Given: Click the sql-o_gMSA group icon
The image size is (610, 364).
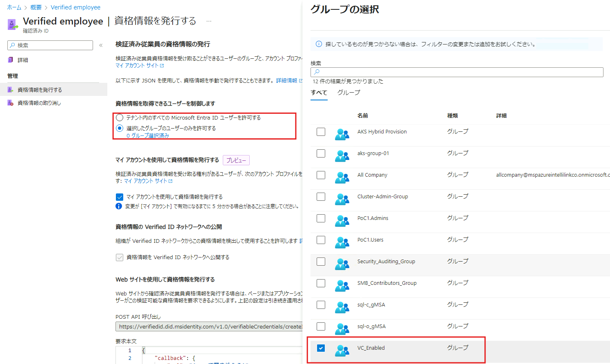Looking at the screenshot, I should tap(342, 329).
